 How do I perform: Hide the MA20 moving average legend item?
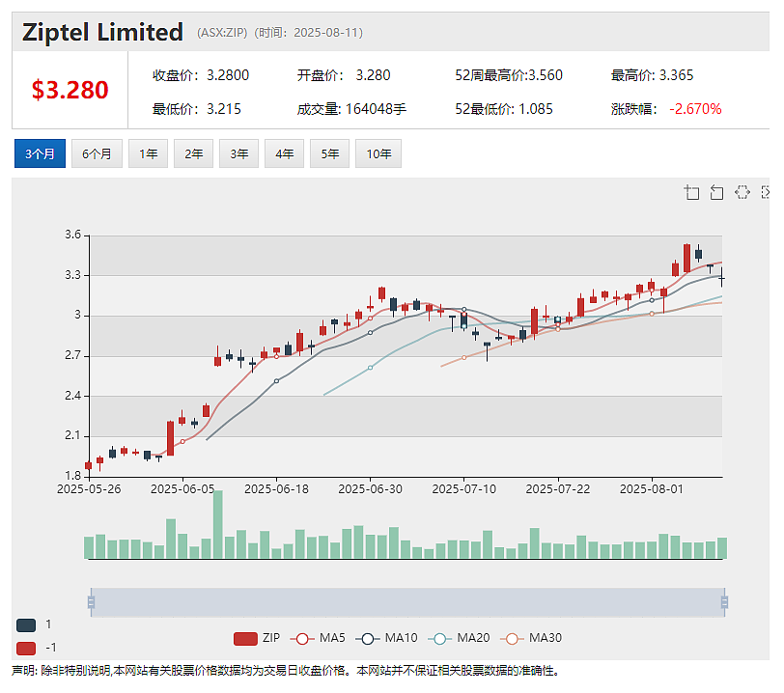coord(459,639)
